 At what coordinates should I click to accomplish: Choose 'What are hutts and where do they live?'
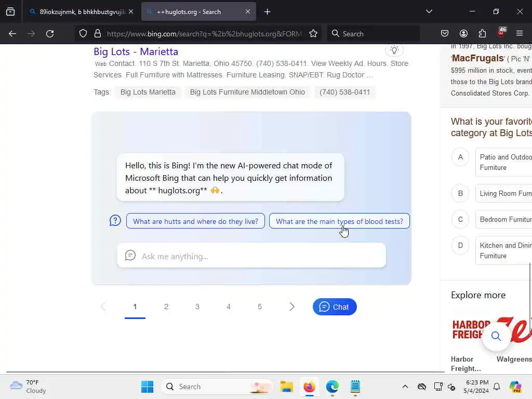[x=195, y=221]
